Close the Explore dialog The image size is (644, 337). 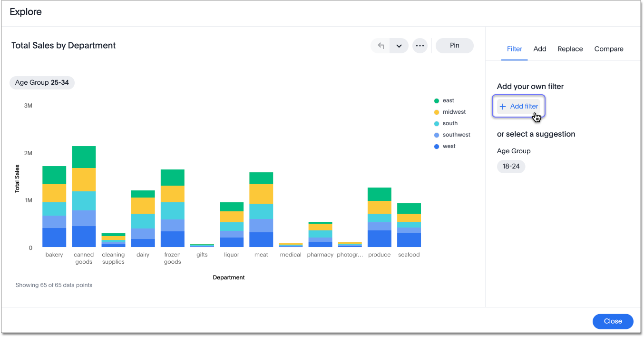pos(613,321)
